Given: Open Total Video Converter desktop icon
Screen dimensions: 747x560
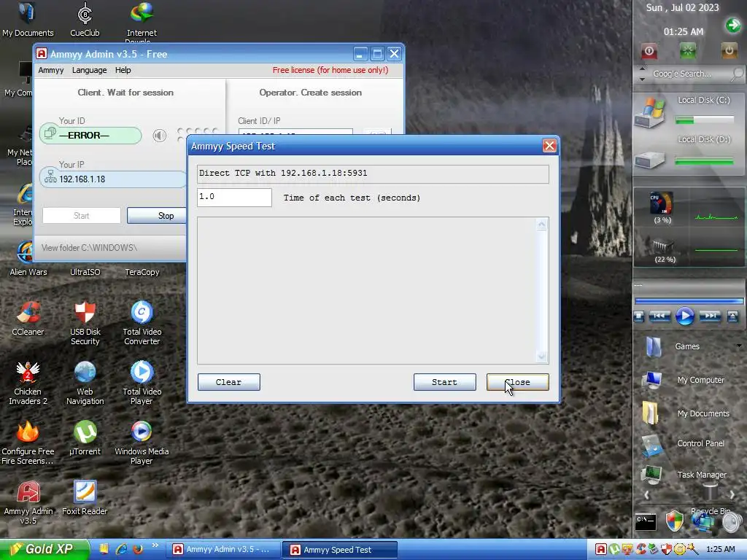Looking at the screenshot, I should click(x=142, y=323).
